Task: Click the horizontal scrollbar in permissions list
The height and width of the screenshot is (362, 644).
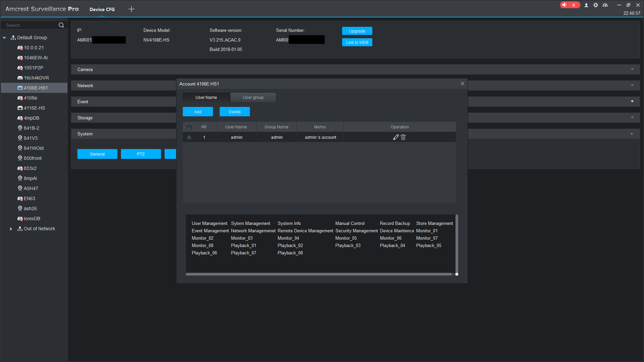Action: tap(319, 274)
